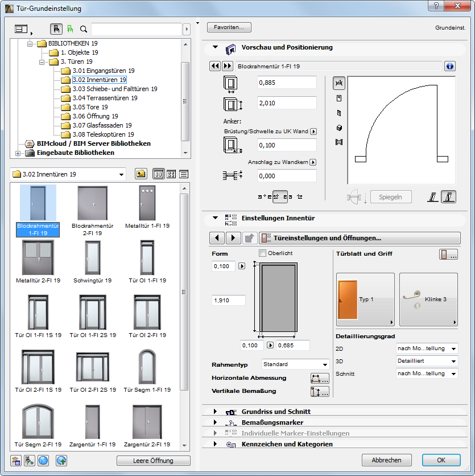Click the search magnifier icon
This screenshot has height=476, width=475.
tap(84, 29)
